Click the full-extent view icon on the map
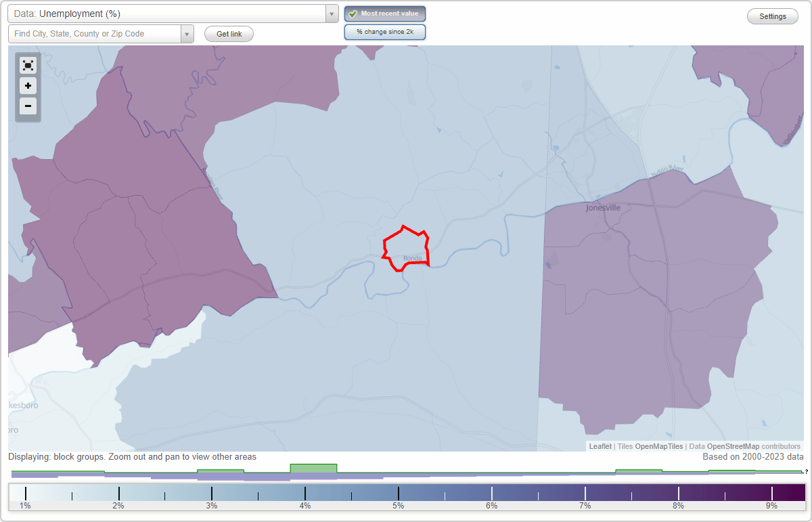812x522 pixels. (28, 65)
